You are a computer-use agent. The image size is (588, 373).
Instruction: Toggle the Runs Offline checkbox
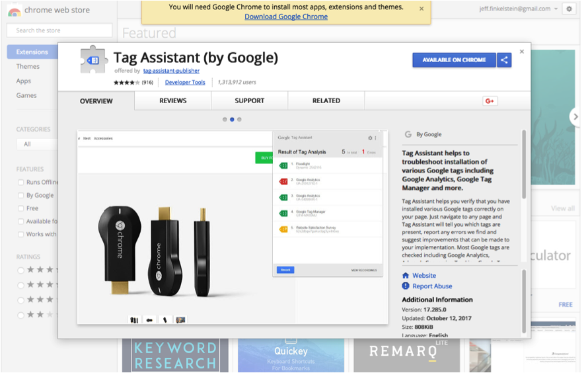[x=20, y=183]
